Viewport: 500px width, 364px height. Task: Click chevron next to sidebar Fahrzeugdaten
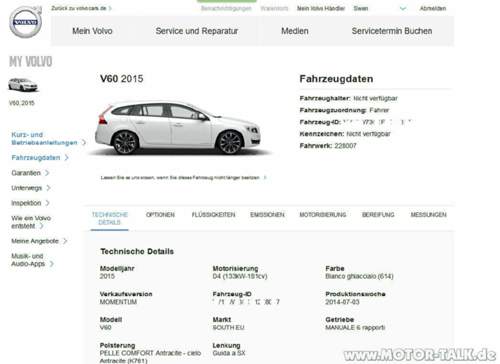coord(66,158)
